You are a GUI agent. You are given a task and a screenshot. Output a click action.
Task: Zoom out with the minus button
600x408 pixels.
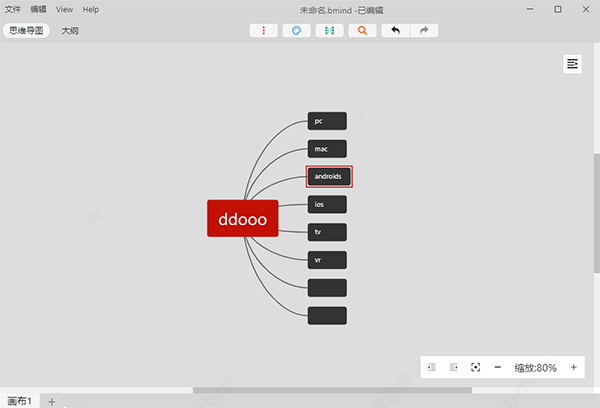click(497, 367)
